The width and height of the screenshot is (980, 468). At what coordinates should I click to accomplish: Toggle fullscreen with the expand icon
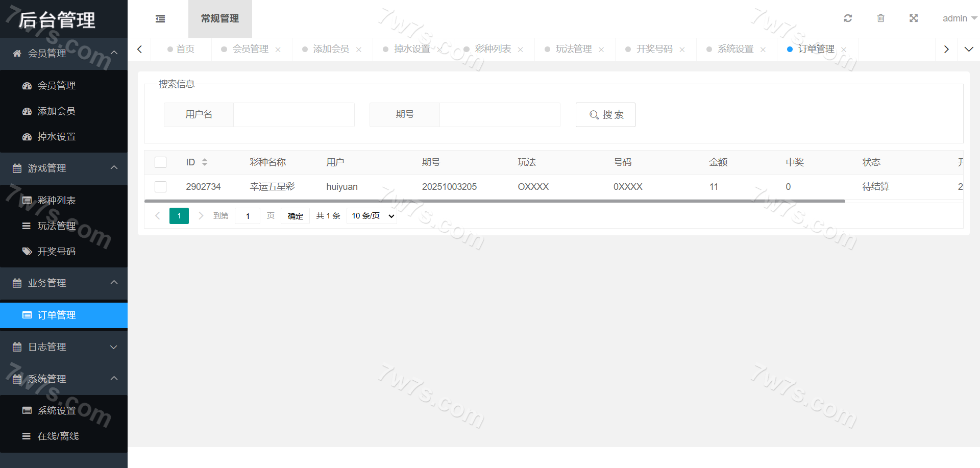[914, 18]
